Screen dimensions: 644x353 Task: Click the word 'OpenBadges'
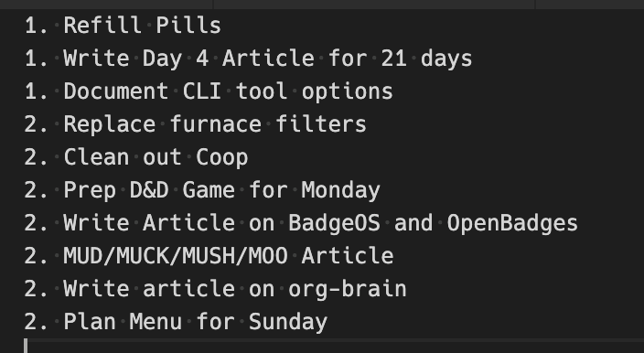pos(512,223)
